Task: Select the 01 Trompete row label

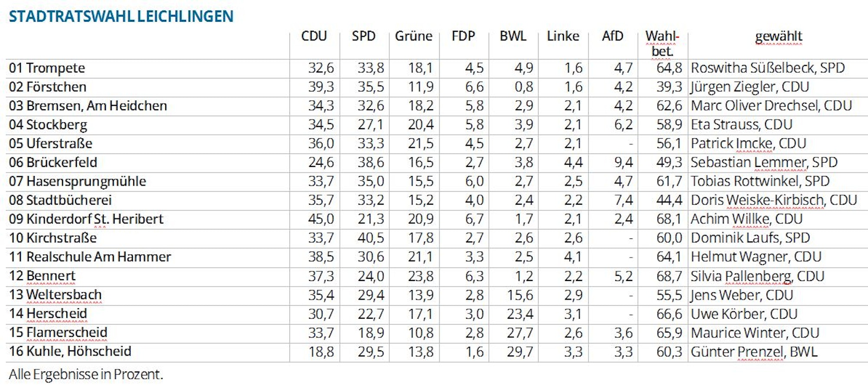Action: pos(47,68)
